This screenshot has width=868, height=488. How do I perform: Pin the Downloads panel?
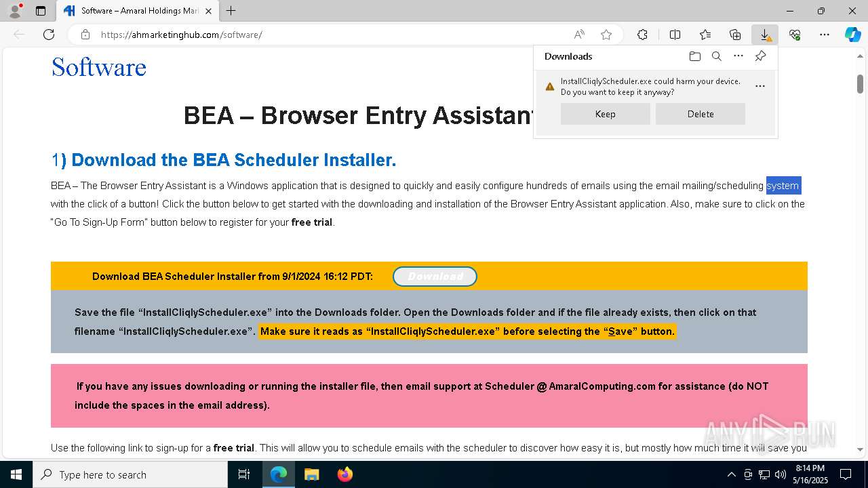[760, 56]
